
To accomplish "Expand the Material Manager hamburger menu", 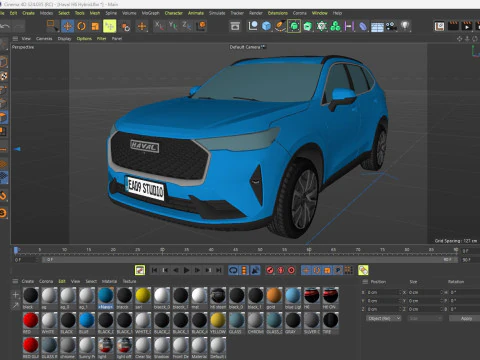I will (15, 281).
